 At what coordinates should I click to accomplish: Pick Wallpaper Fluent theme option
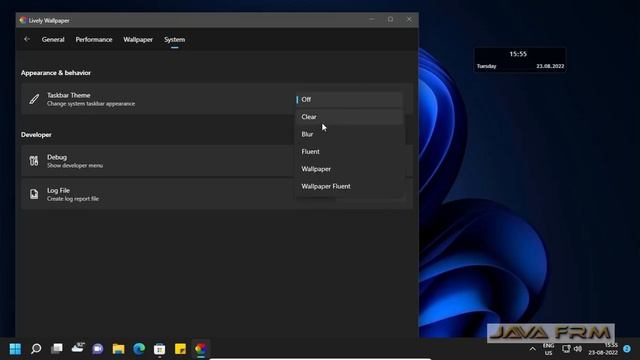(349, 186)
